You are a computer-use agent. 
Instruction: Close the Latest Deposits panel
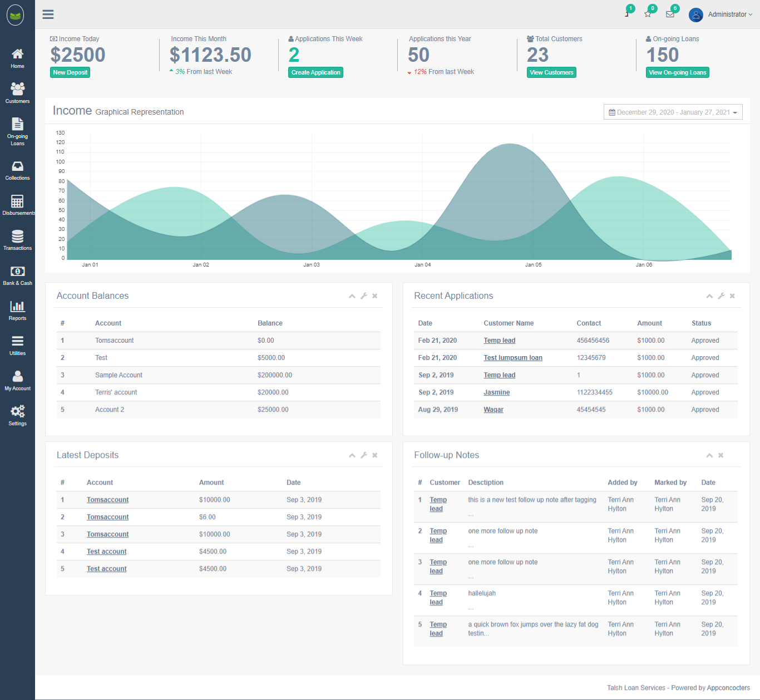375,455
